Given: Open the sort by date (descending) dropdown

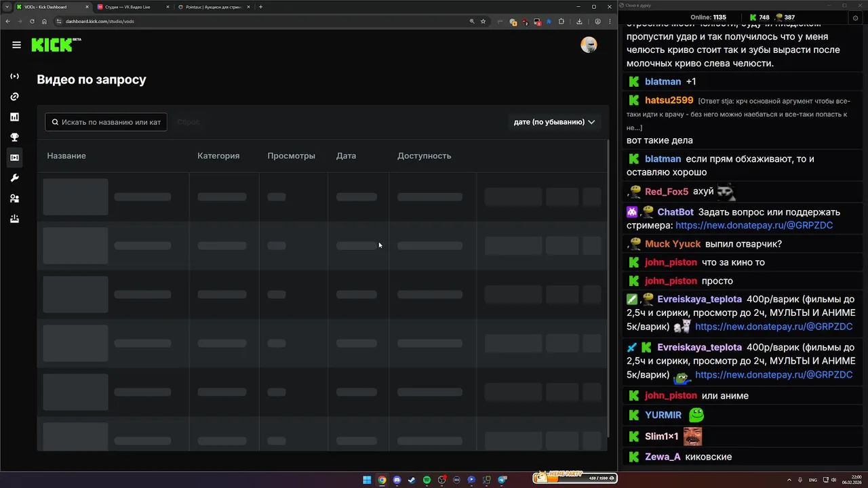Looking at the screenshot, I should pos(554,122).
